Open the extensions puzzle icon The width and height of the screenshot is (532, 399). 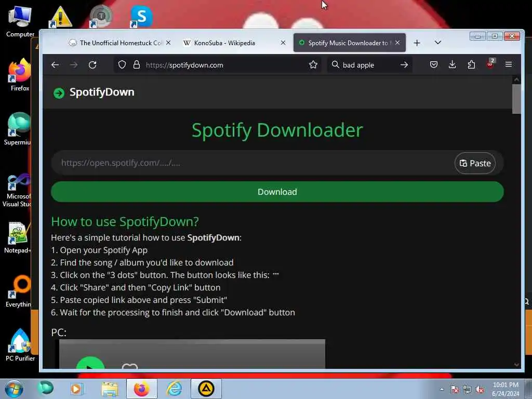[471, 64]
